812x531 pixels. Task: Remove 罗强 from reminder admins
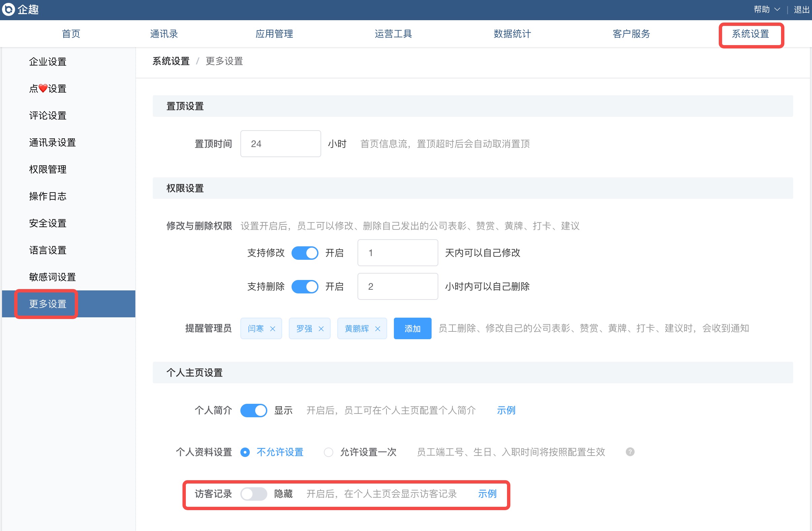coord(321,329)
